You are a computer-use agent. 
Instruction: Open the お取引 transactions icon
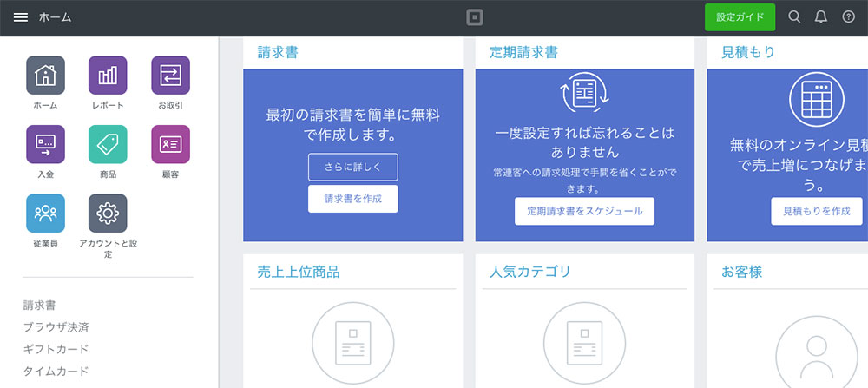pyautogui.click(x=170, y=76)
